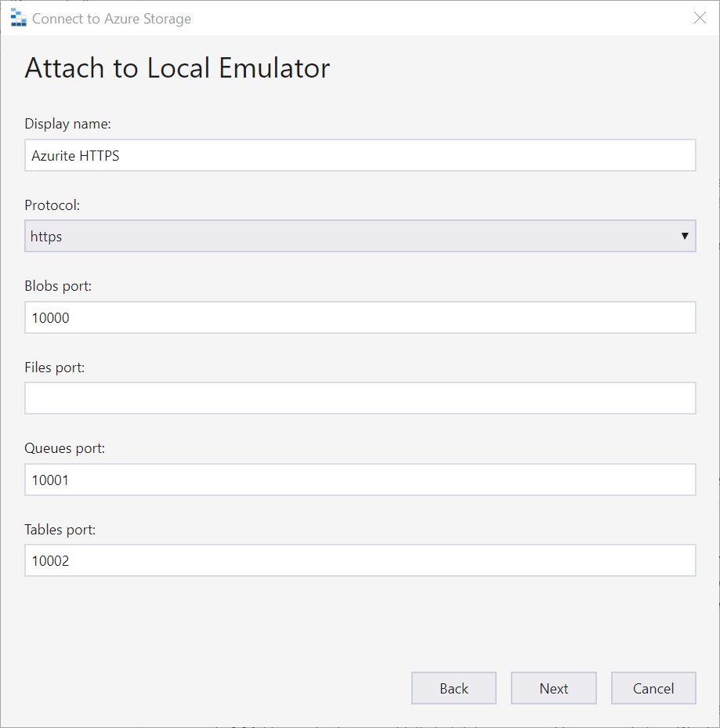The image size is (720, 728).
Task: Cancel the attach to emulator dialog
Action: click(x=653, y=688)
